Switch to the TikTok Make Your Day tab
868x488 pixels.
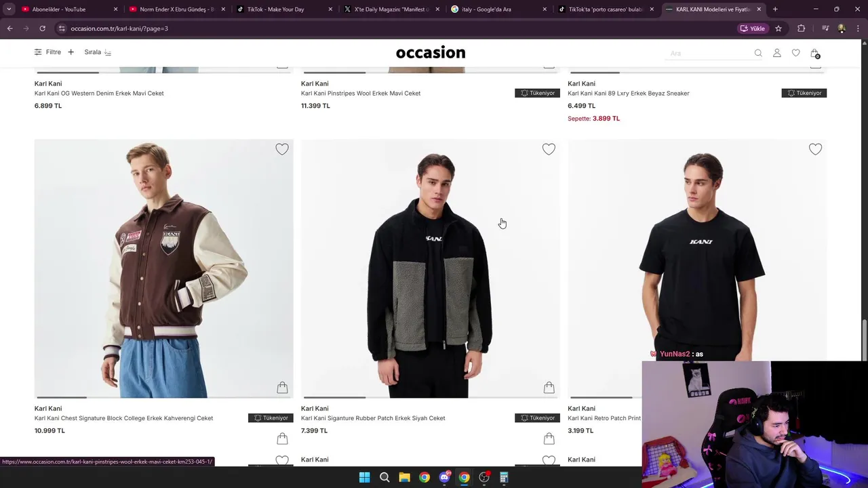(275, 9)
